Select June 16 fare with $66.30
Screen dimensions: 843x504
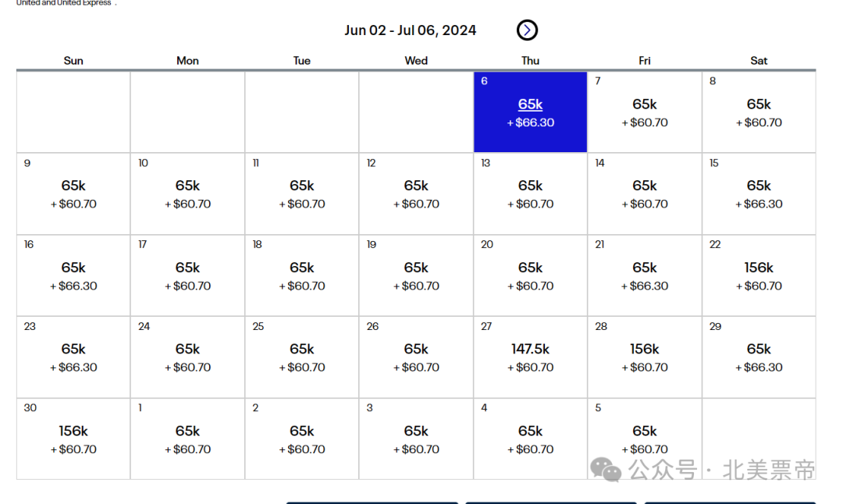click(73, 275)
